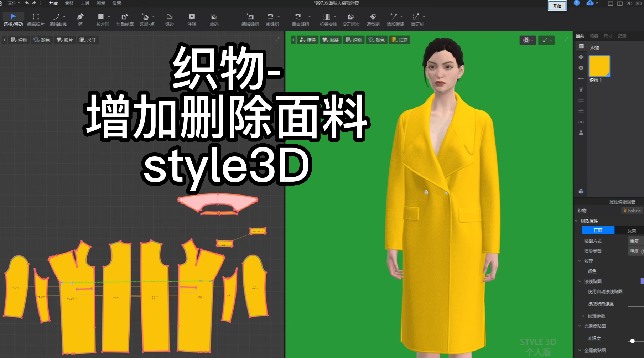Click 服装 button in 3D window toolbar

point(331,40)
